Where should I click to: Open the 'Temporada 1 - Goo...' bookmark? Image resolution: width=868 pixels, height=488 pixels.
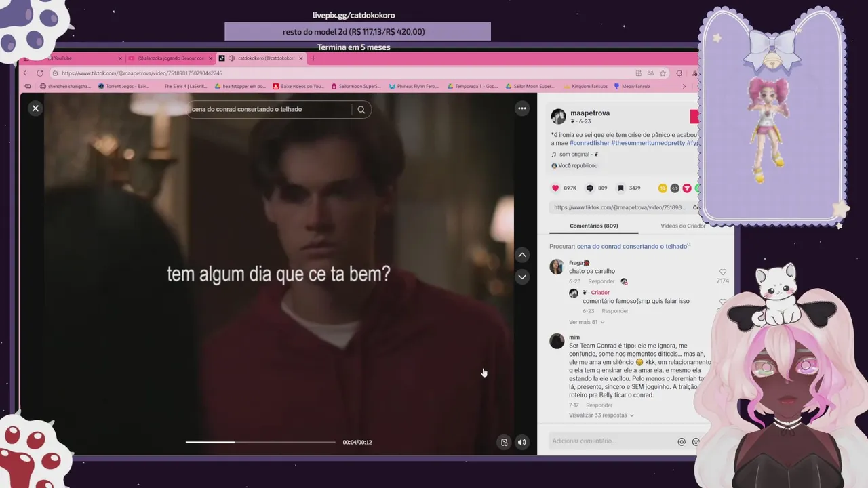pyautogui.click(x=473, y=87)
